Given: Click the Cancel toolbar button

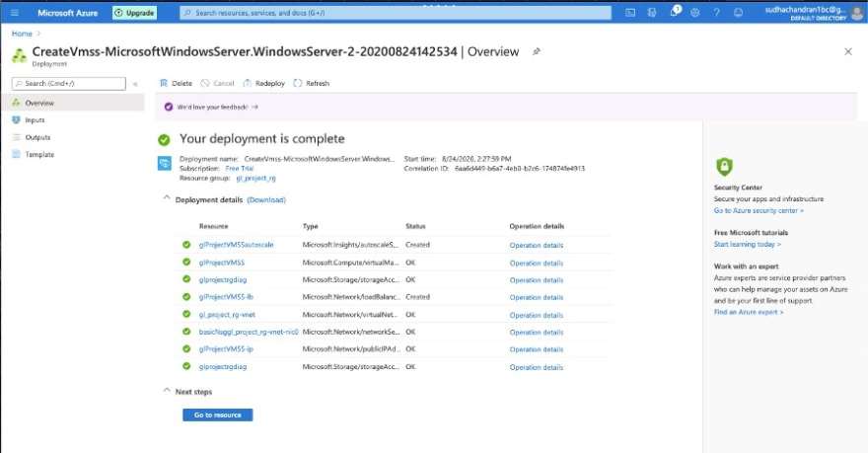Looking at the screenshot, I should coord(218,83).
